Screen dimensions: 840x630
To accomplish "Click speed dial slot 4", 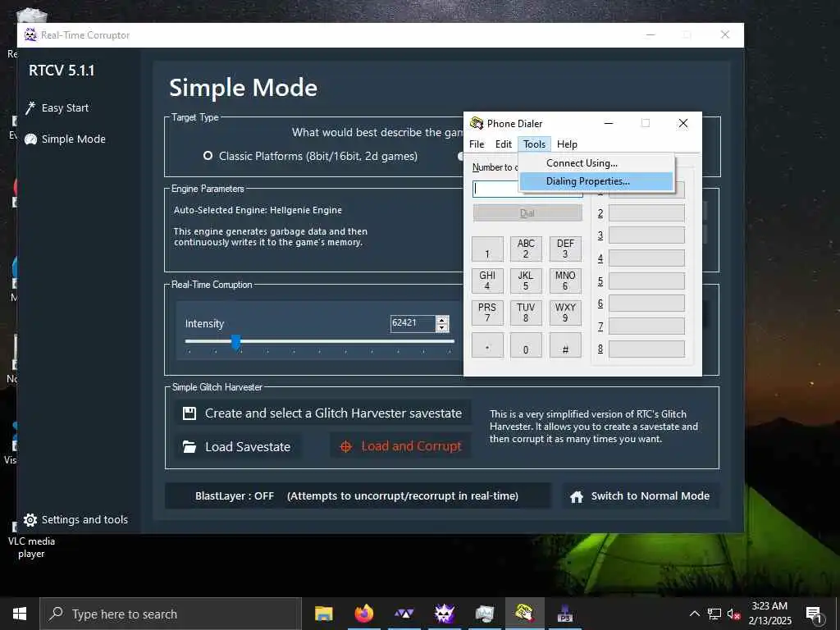I will pos(646,258).
